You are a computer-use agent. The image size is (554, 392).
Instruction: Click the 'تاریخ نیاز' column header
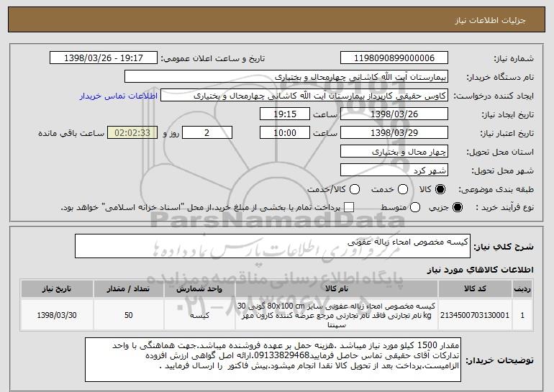(57, 289)
